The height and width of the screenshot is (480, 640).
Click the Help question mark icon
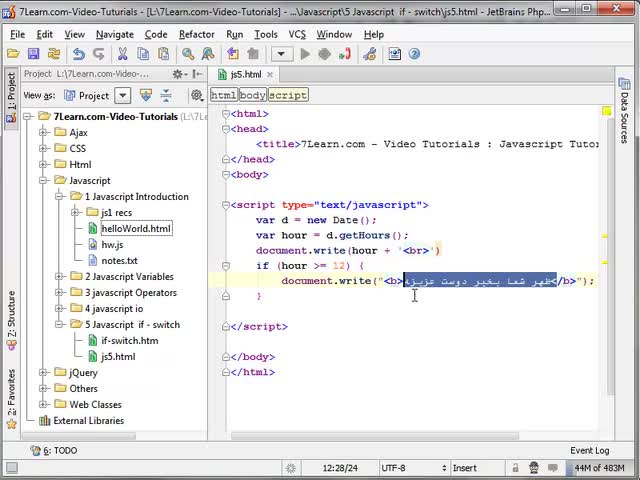[x=414, y=54]
